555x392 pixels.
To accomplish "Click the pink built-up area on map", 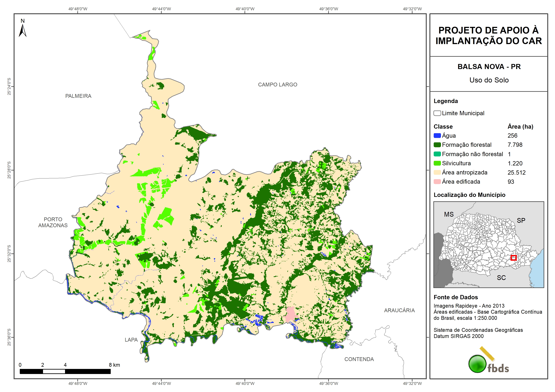I will click(291, 314).
